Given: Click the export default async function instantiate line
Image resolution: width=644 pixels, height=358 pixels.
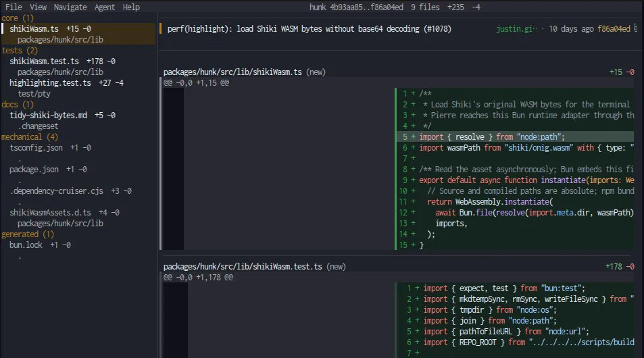Looking at the screenshot, I should coord(515,180).
